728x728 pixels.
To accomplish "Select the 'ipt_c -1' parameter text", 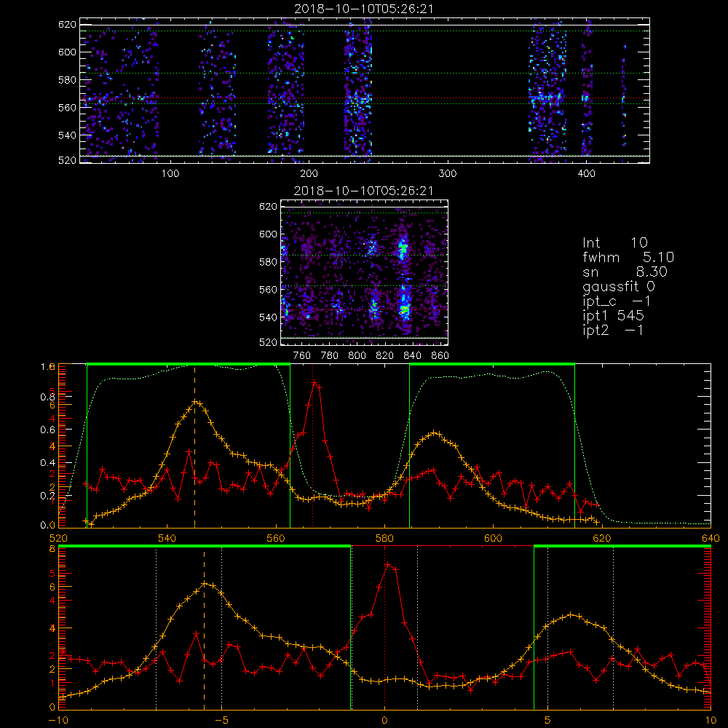I will pyautogui.click(x=617, y=302).
